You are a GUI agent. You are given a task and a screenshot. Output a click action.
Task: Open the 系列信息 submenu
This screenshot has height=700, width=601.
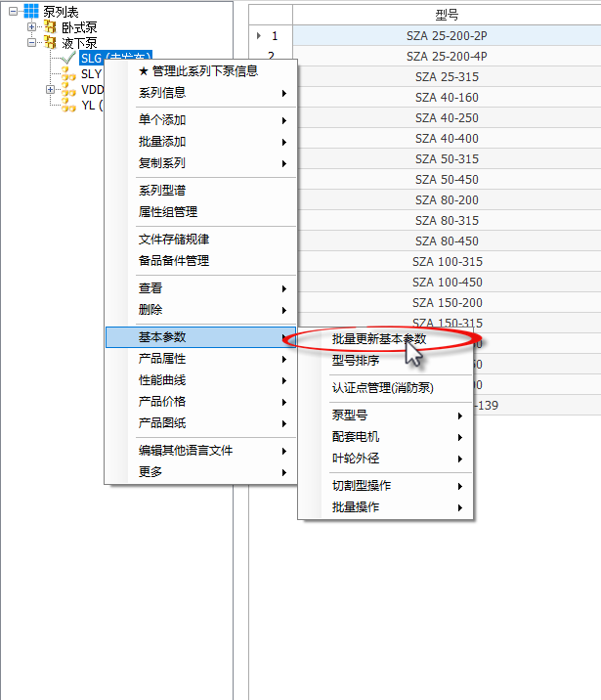200,93
